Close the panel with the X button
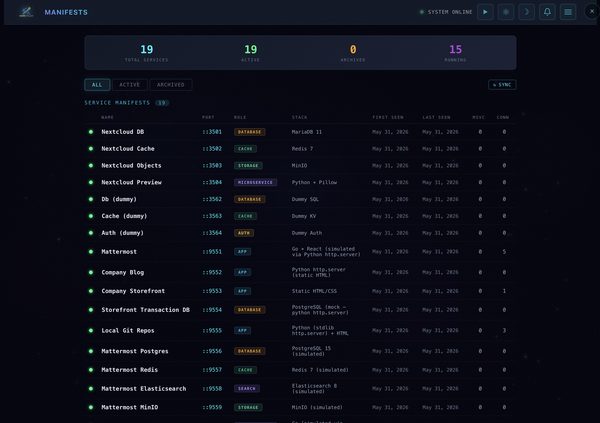 [592, 11]
